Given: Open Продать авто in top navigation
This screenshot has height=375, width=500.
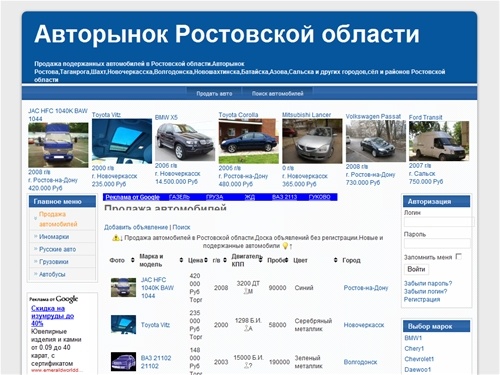Looking at the screenshot, I should [x=214, y=94].
